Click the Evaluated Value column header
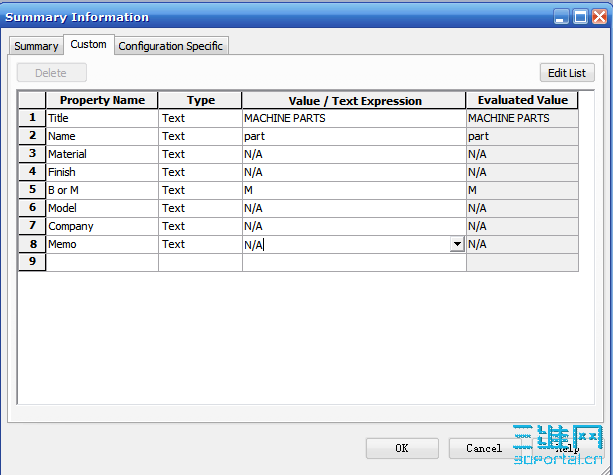613x475 pixels. [522, 100]
